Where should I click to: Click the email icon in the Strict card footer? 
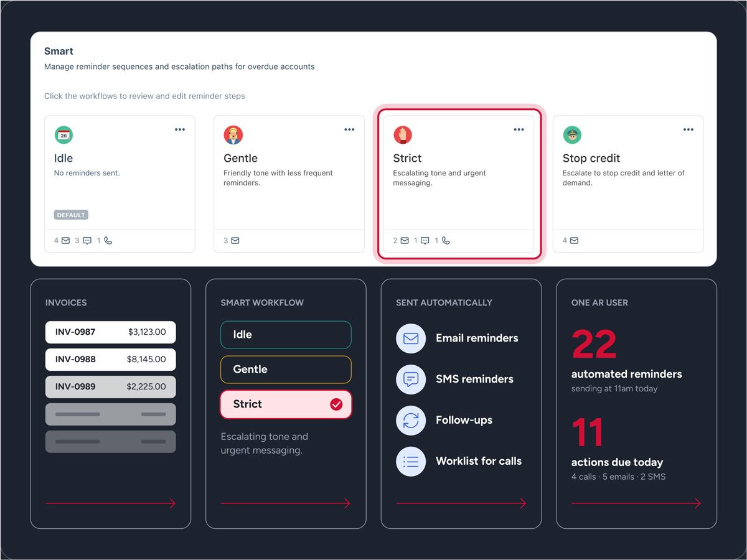coord(405,240)
